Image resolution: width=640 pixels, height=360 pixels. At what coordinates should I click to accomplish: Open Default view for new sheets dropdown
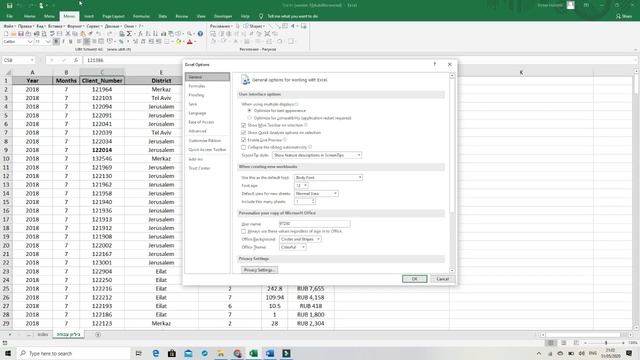(316, 193)
